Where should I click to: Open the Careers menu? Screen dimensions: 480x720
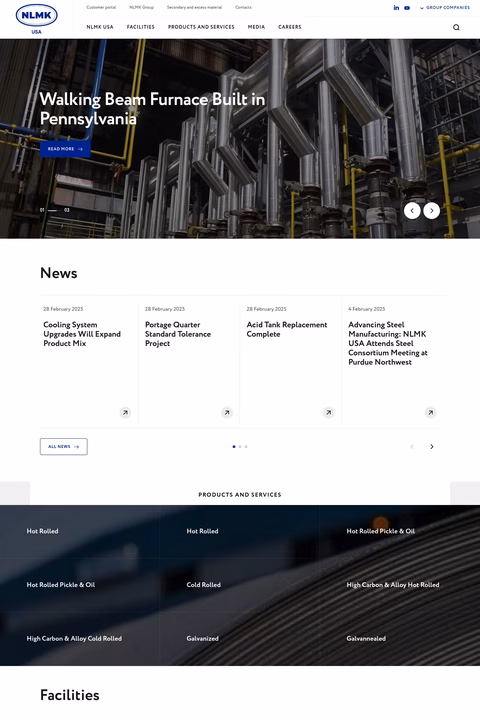click(290, 27)
